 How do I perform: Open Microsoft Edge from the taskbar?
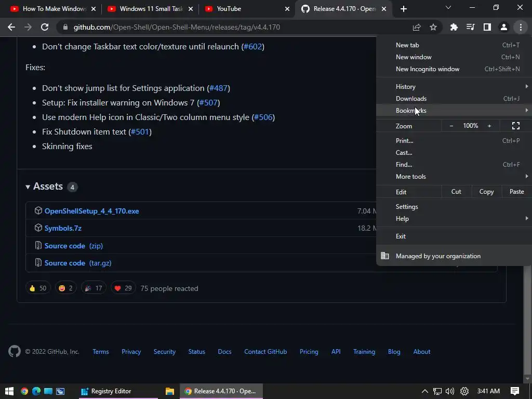pyautogui.click(x=36, y=391)
